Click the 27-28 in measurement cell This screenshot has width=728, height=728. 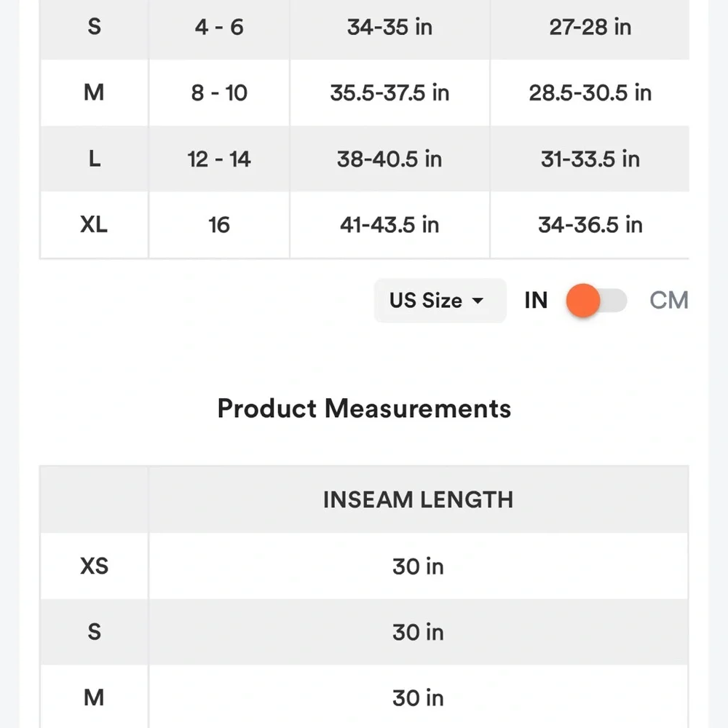click(x=590, y=27)
